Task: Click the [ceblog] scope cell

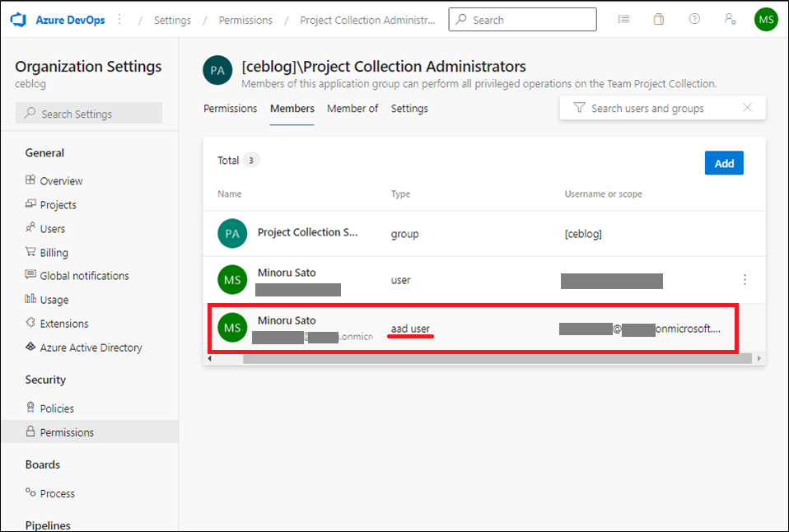Action: point(583,234)
